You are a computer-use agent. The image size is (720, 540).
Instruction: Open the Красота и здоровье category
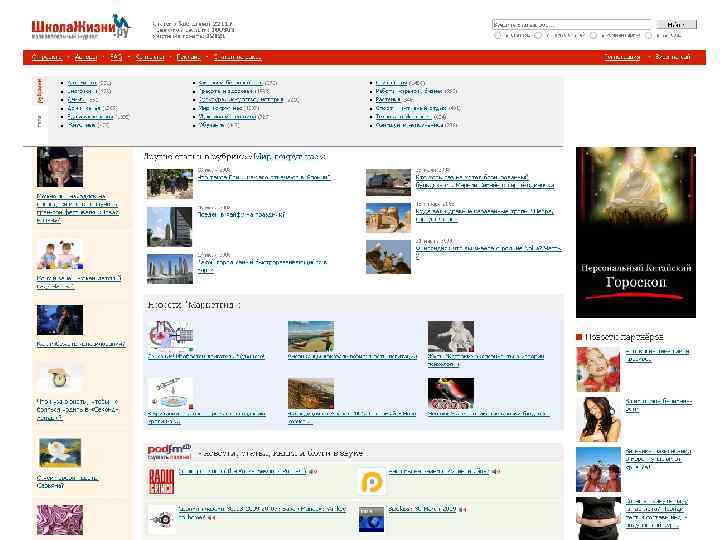point(225,91)
